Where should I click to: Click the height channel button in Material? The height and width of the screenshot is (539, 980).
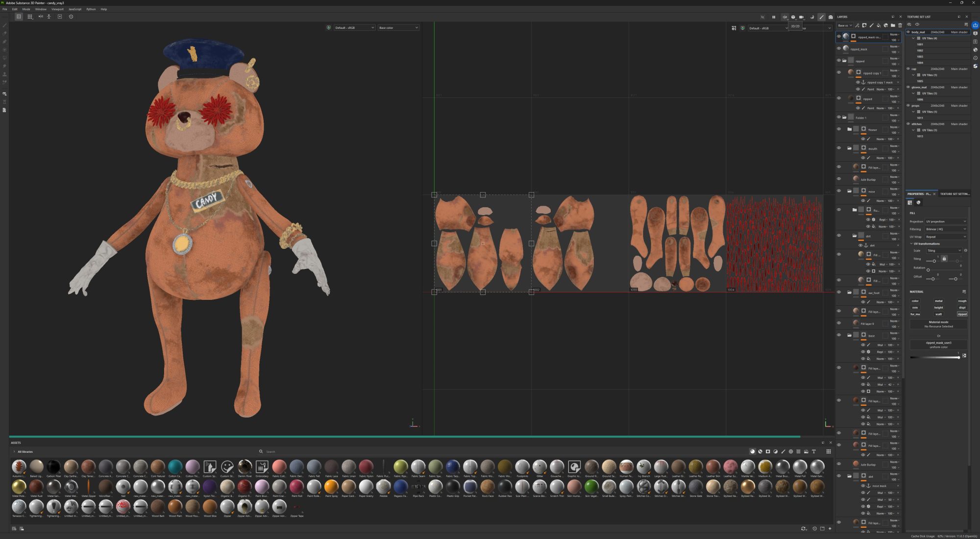coord(938,308)
